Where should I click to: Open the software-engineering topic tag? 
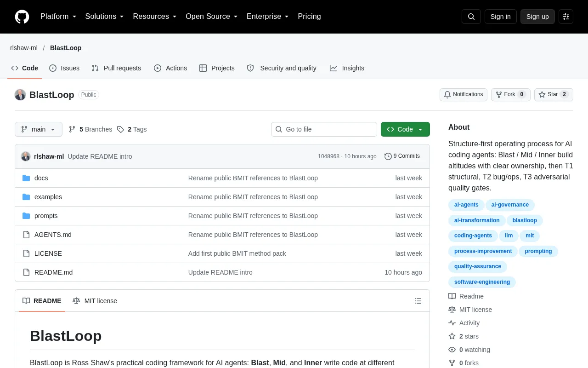pos(482,282)
